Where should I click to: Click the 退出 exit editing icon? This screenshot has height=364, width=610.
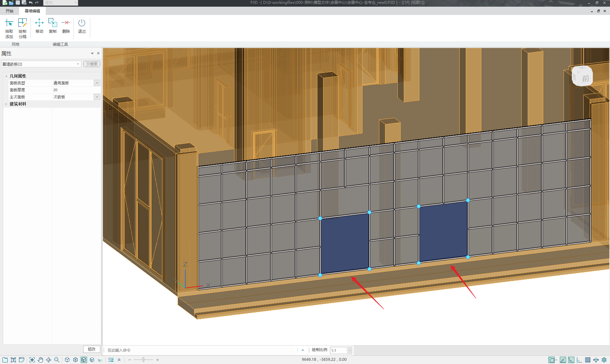click(82, 26)
